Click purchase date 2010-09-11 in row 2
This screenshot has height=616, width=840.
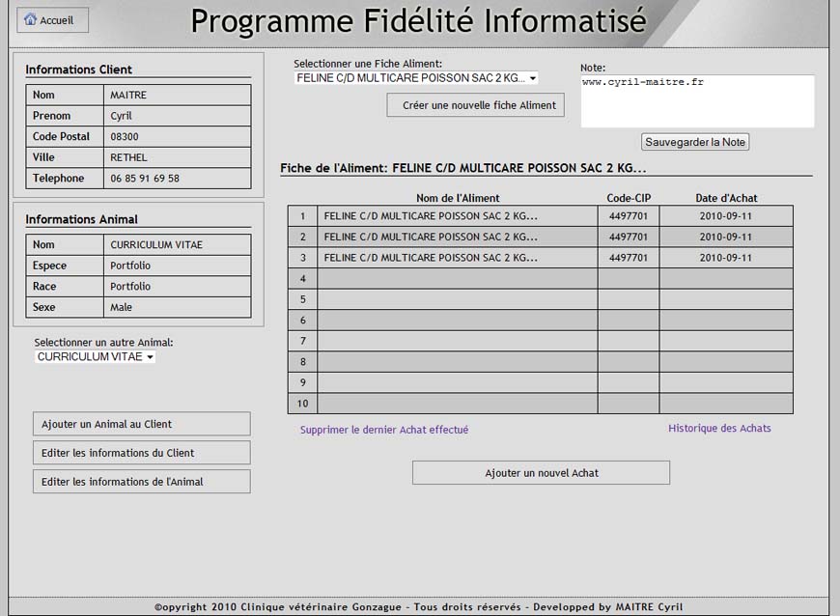coord(726,237)
